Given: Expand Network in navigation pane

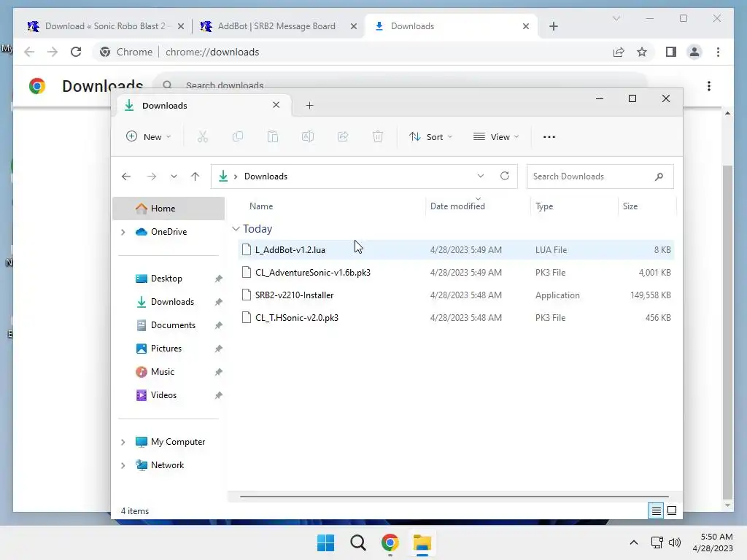Looking at the screenshot, I should 123,465.
